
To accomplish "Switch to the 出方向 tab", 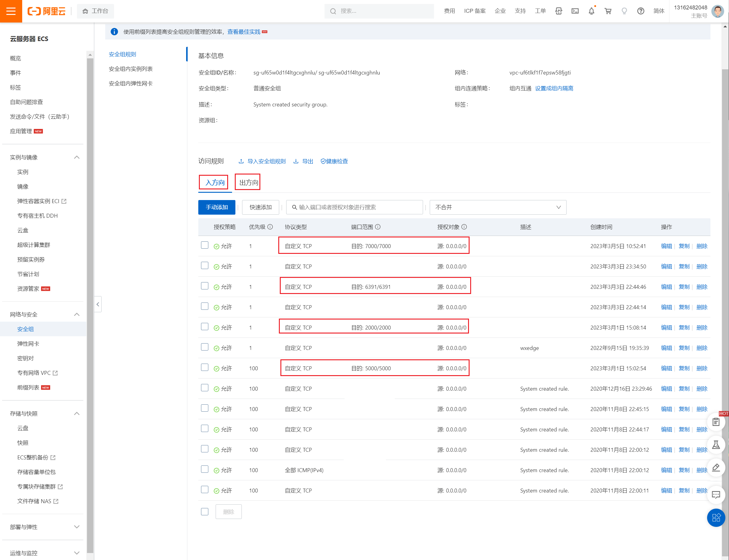I will (x=248, y=182).
